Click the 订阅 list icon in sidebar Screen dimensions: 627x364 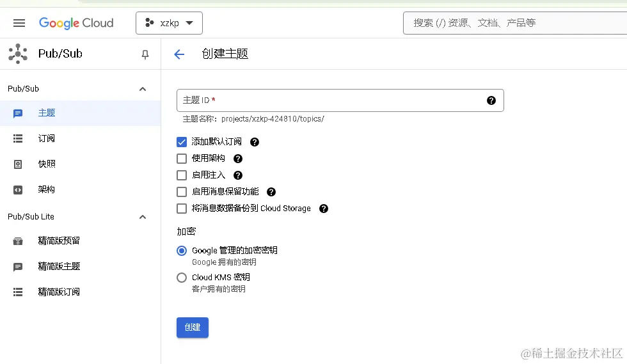tap(18, 138)
